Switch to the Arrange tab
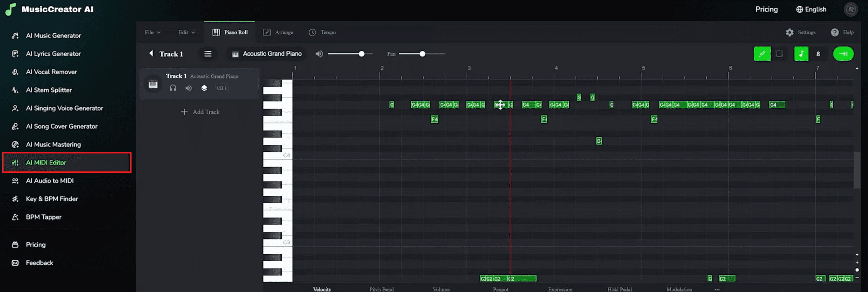 [x=278, y=32]
